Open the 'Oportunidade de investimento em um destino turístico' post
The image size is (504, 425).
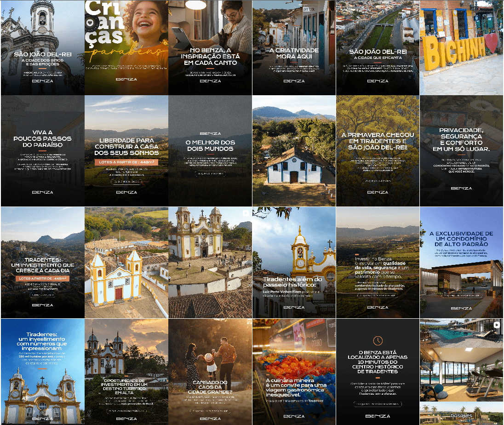(126, 372)
